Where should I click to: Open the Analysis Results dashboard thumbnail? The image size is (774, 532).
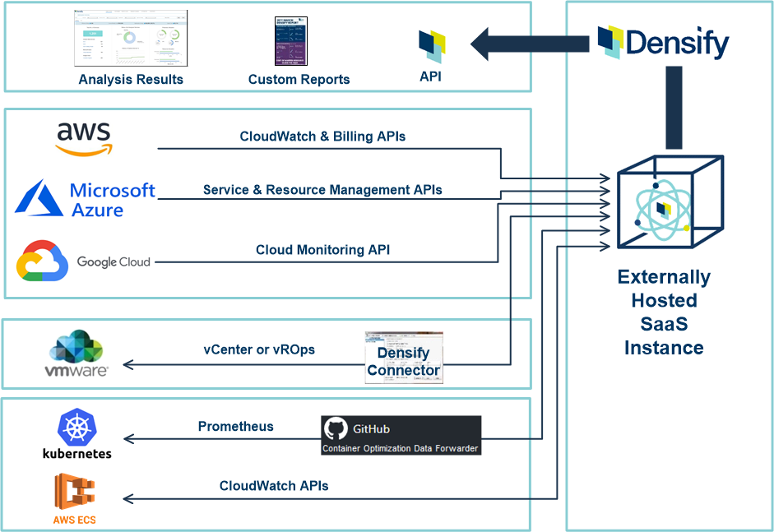[131, 39]
